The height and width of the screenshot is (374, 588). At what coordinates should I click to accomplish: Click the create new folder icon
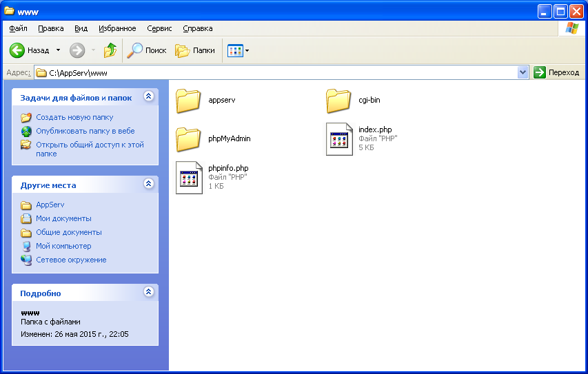coord(26,118)
